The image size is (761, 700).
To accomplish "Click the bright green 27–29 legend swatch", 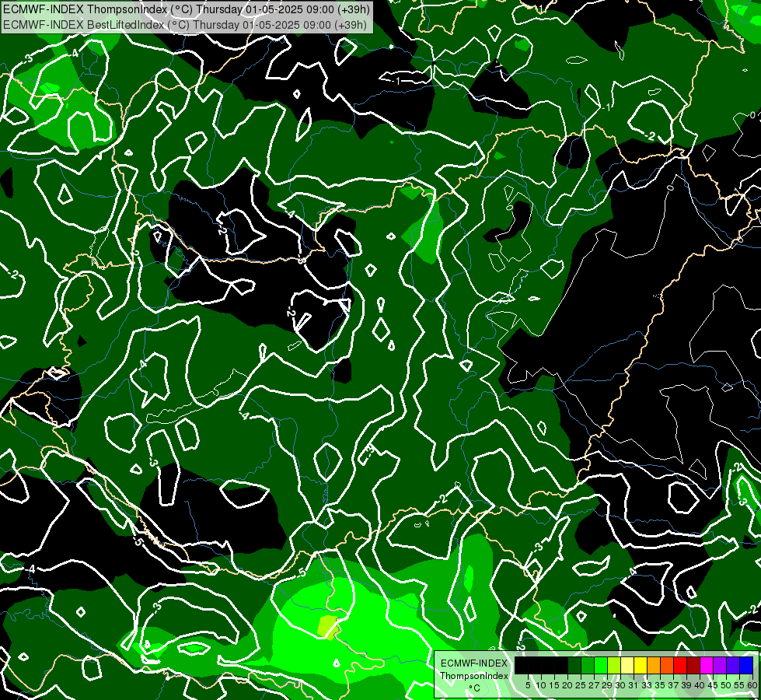I will (x=601, y=665).
